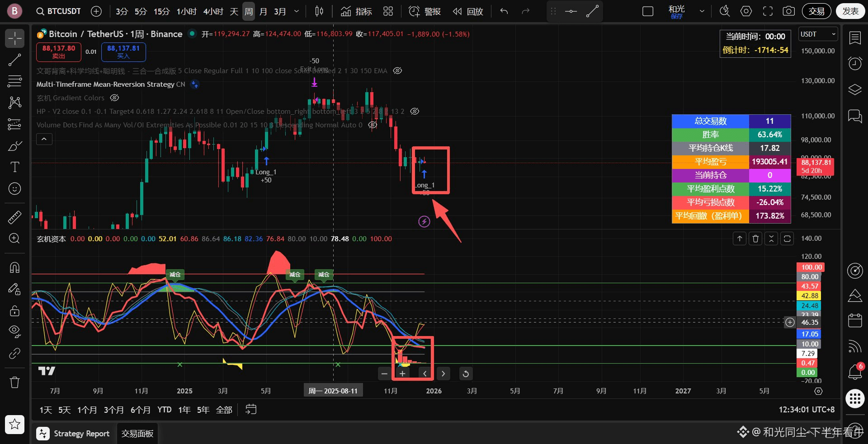
Task: Collapse the 玄机资本 indicator pane
Action: point(771,238)
